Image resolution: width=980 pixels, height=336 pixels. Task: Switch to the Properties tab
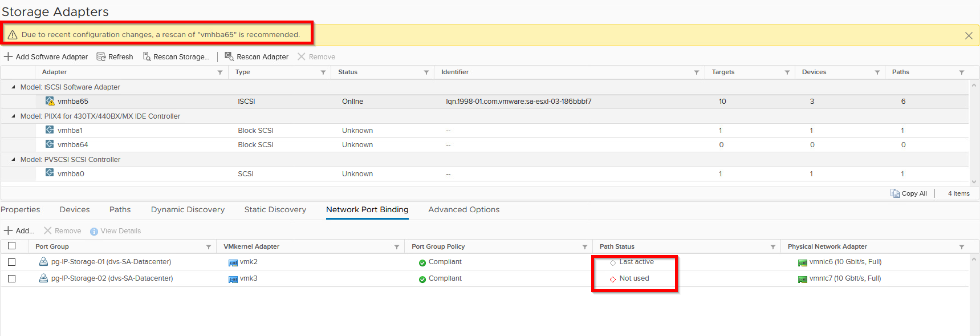click(x=21, y=210)
